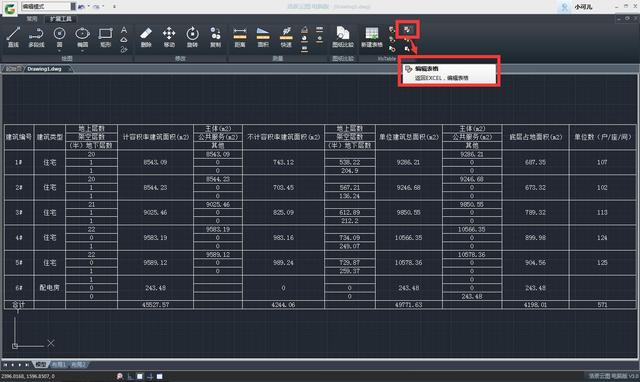
Task: Open the 图纸比较 drawing compare tool
Action: pyautogui.click(x=343, y=37)
